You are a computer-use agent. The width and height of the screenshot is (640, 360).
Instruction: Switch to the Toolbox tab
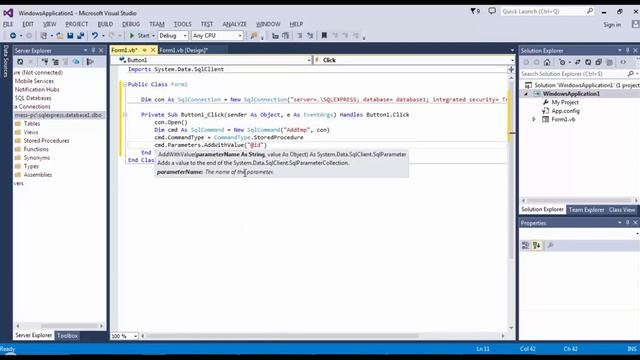67,336
